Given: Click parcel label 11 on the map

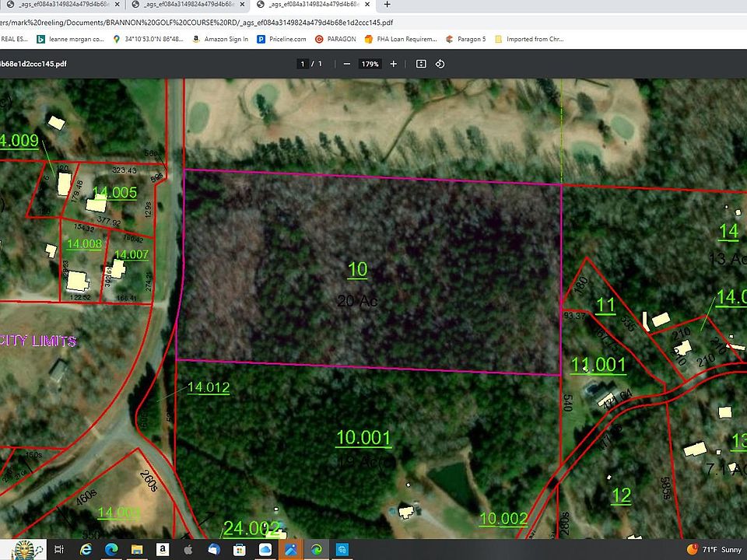Looking at the screenshot, I should (605, 305).
